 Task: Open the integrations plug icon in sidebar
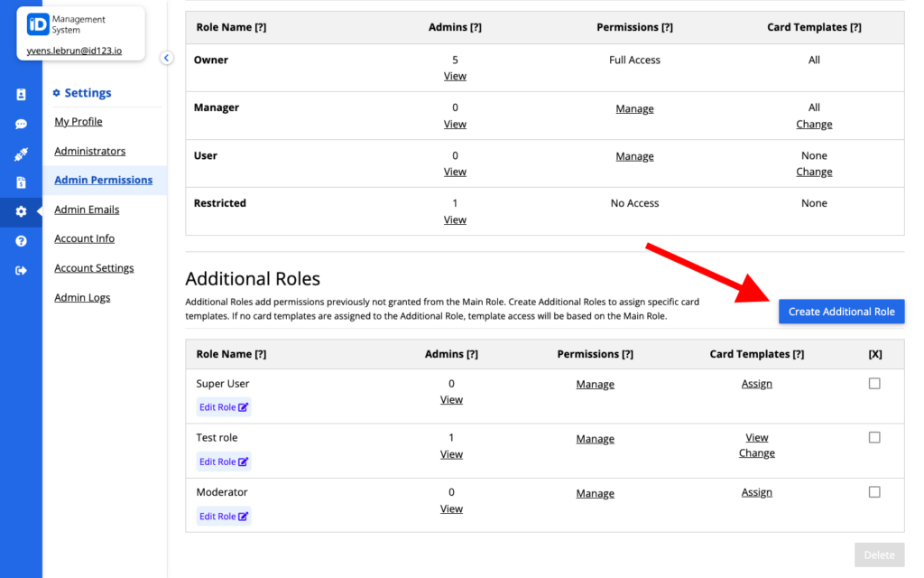click(20, 153)
